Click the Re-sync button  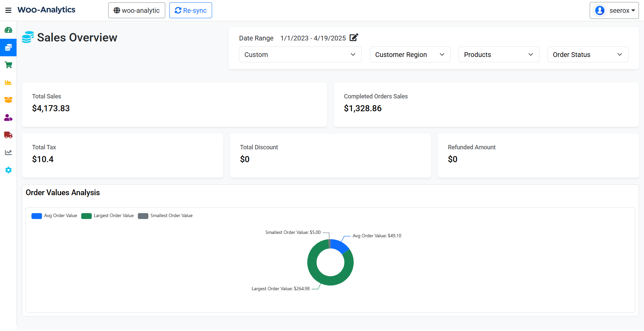190,10
